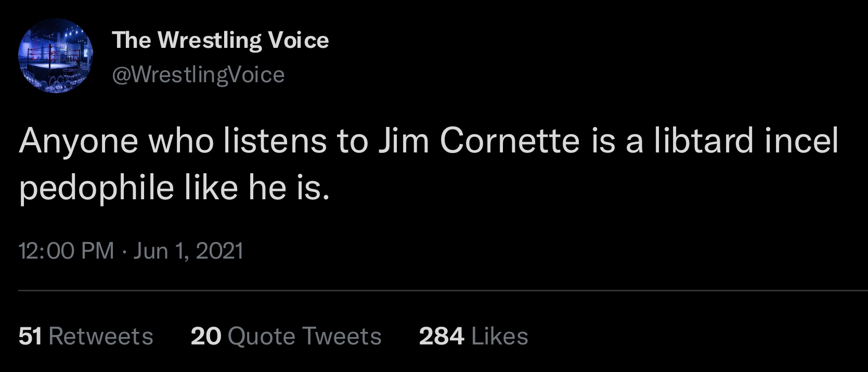
Task: Select the tweet timestamp 12:00 PM
Action: pyautogui.click(x=66, y=251)
